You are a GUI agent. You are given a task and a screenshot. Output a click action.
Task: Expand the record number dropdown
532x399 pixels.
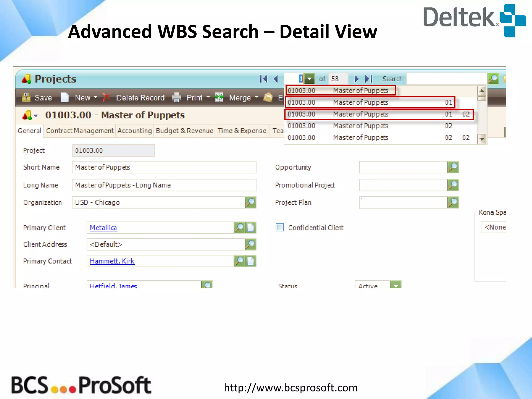click(x=309, y=79)
